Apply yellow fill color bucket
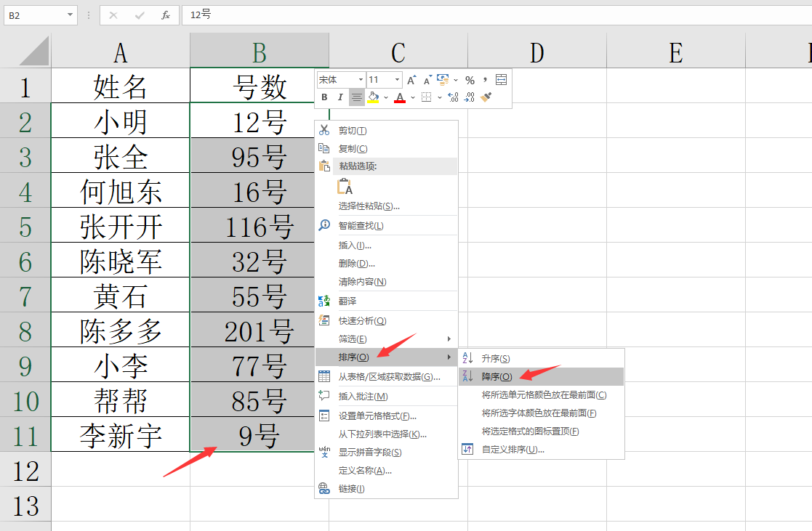Image resolution: width=812 pixels, height=531 pixels. [373, 97]
